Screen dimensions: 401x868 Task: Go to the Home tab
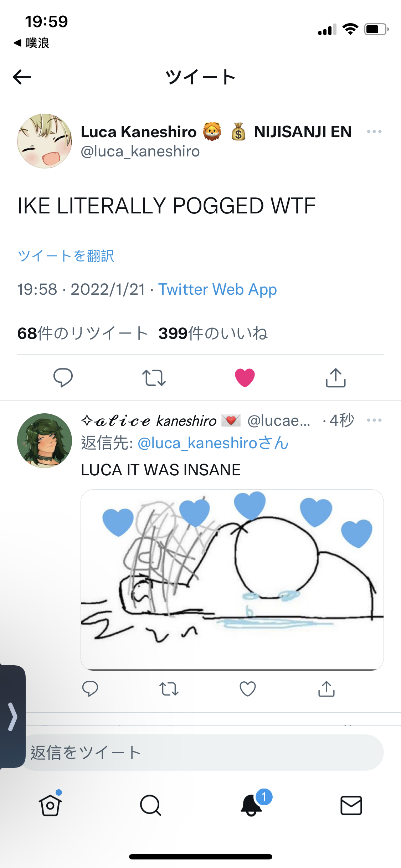pos(50,805)
